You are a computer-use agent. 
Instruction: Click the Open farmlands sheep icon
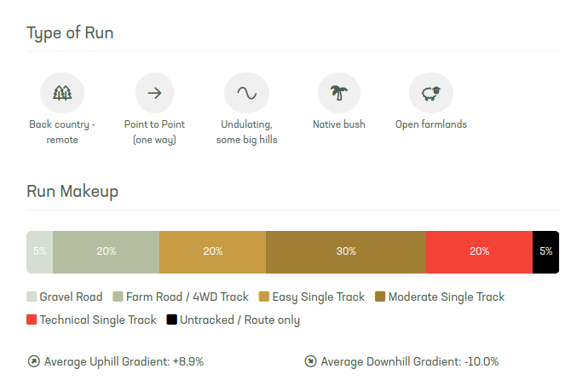pyautogui.click(x=431, y=93)
